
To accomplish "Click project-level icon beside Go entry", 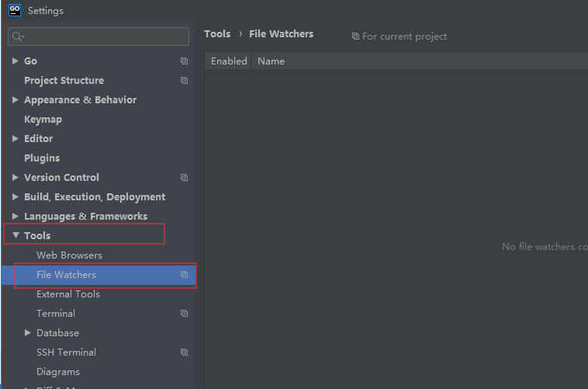I will (184, 61).
